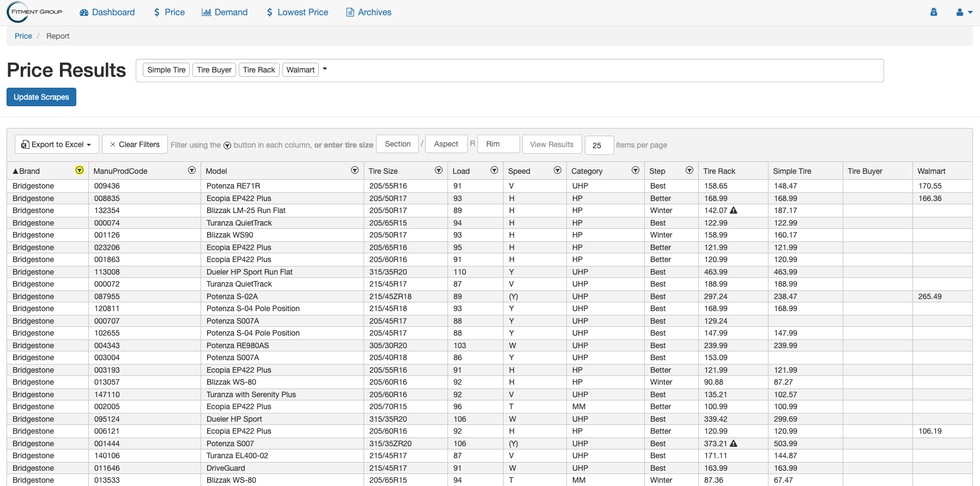
Task: Open the Category column filter icon
Action: 636,171
